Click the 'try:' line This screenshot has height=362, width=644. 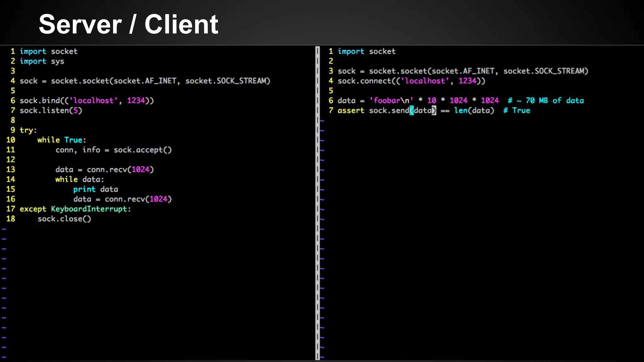click(28, 130)
